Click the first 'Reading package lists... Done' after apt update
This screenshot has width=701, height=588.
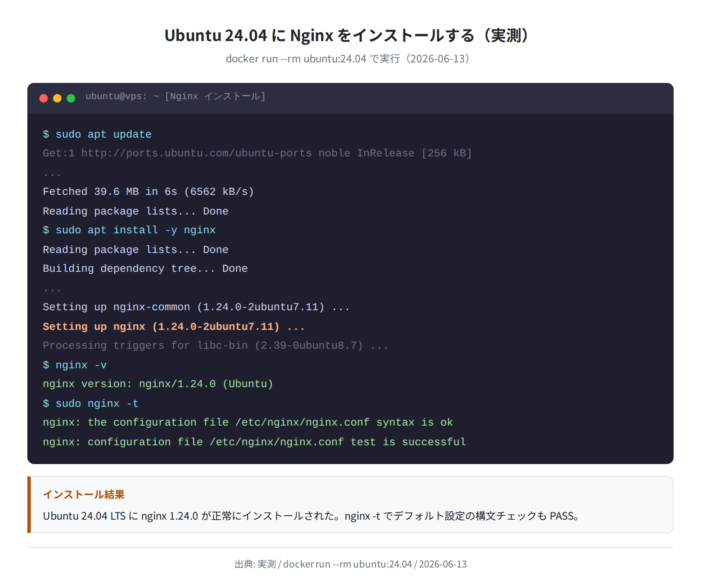coord(135,211)
